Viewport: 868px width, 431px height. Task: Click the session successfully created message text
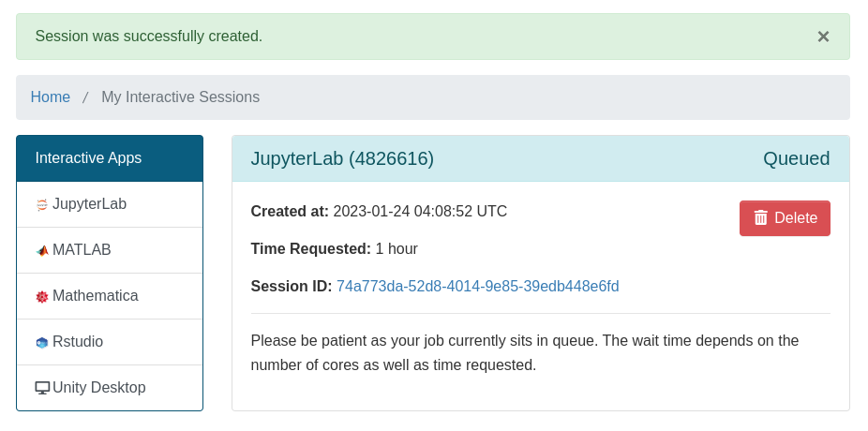coord(149,37)
